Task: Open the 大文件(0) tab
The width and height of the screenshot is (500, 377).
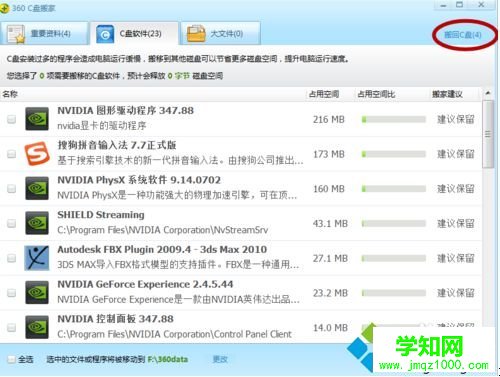Action: pyautogui.click(x=220, y=33)
